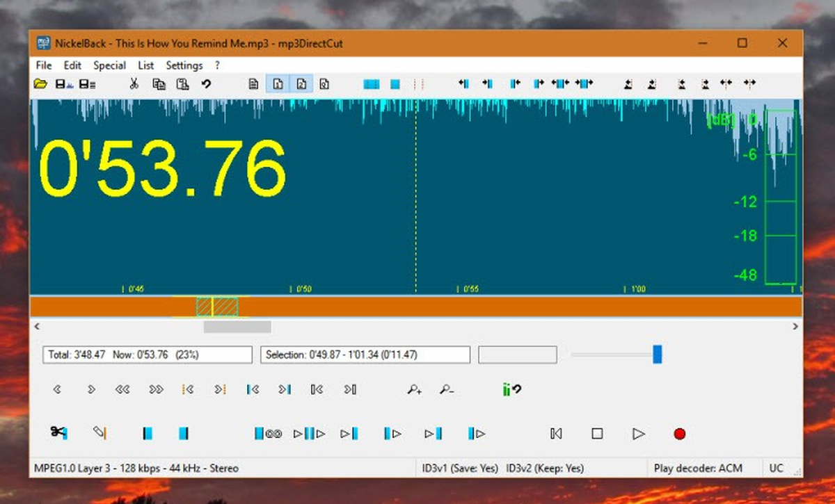Jump forward with the single right chevron
Viewport: 835px width, 504px height.
(x=91, y=390)
